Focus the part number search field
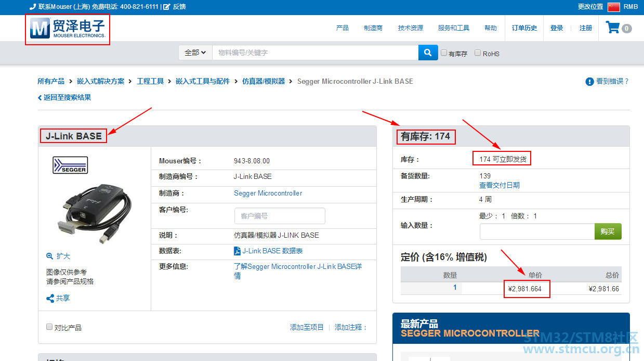 (x=315, y=53)
